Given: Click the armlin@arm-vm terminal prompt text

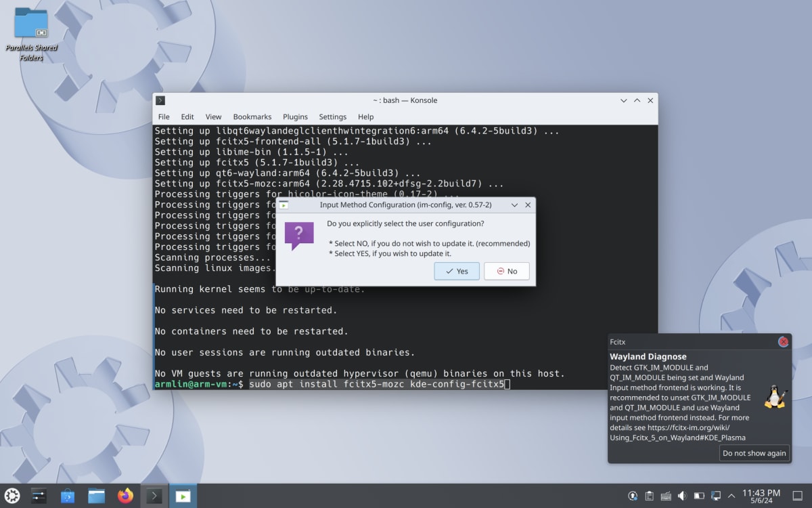Looking at the screenshot, I should [x=199, y=384].
